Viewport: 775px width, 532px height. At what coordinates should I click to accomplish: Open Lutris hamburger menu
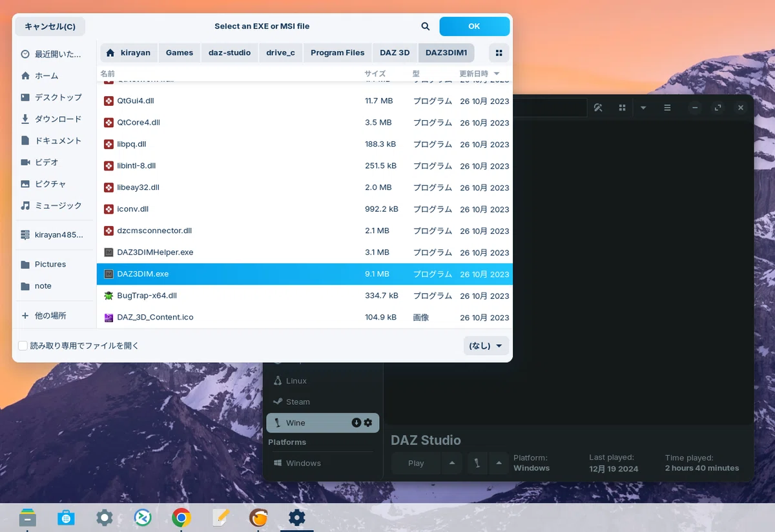pyautogui.click(x=667, y=108)
